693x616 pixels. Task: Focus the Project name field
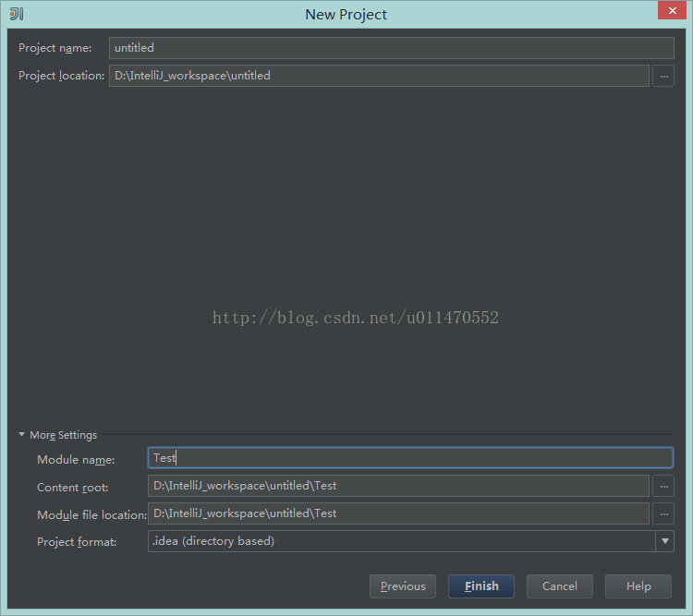click(x=392, y=48)
